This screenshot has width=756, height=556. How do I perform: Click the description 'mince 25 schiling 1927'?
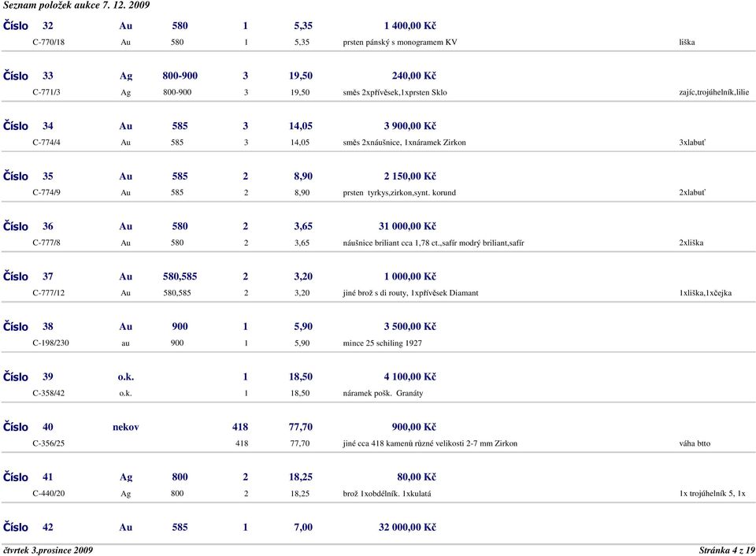383,343
